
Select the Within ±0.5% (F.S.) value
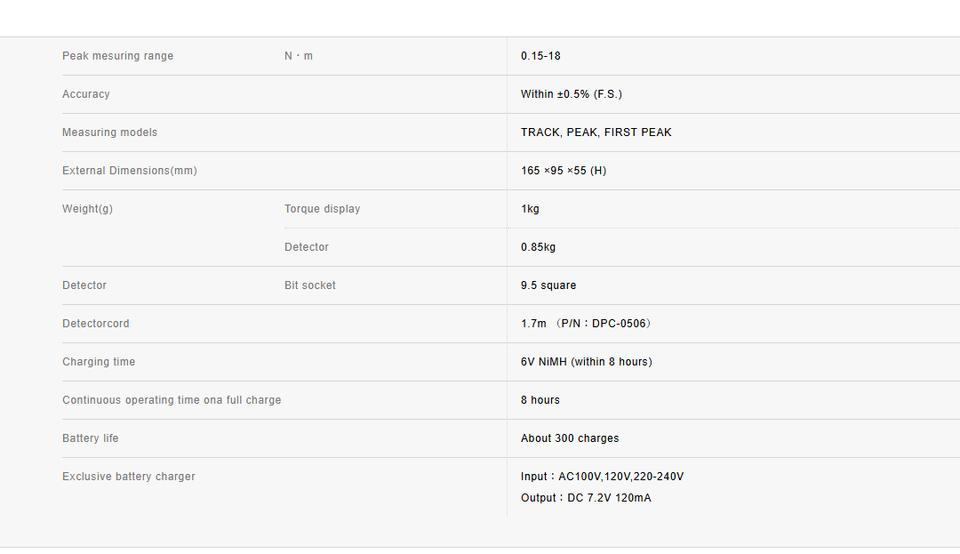pyautogui.click(x=571, y=94)
